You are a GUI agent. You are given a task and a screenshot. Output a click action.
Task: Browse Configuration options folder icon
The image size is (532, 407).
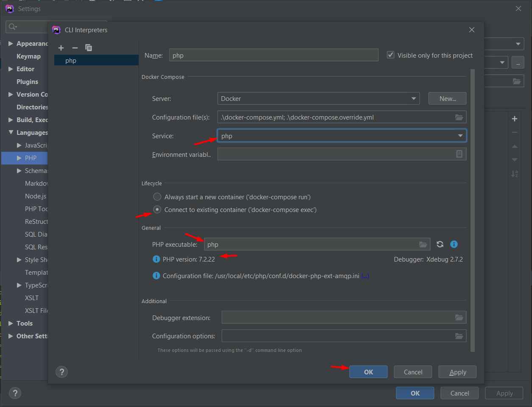(x=459, y=336)
